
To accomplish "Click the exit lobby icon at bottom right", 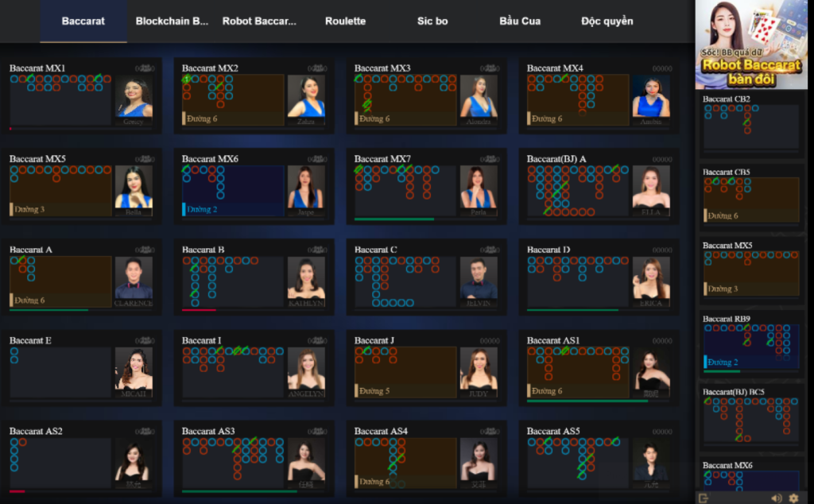I will tap(704, 498).
